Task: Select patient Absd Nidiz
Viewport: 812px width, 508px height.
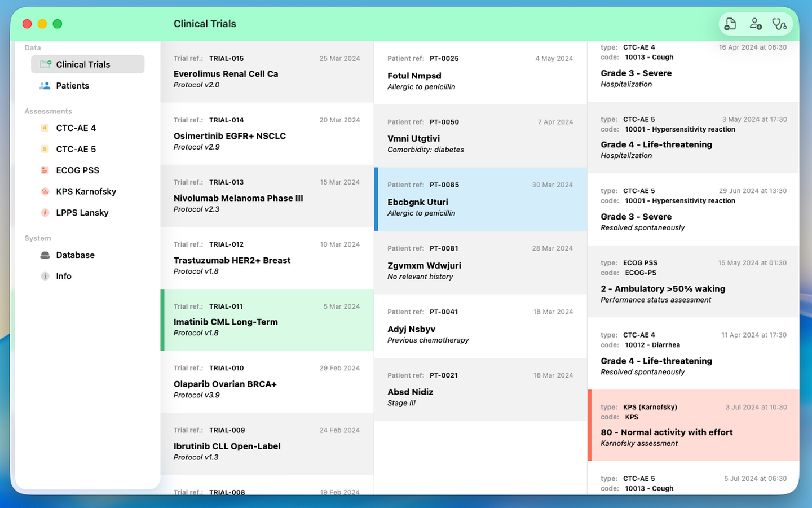Action: tap(480, 389)
